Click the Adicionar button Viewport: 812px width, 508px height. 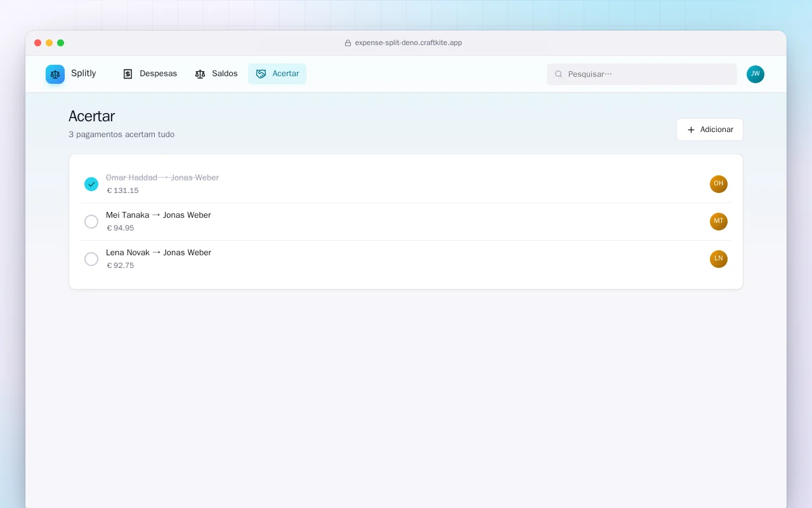coord(710,130)
